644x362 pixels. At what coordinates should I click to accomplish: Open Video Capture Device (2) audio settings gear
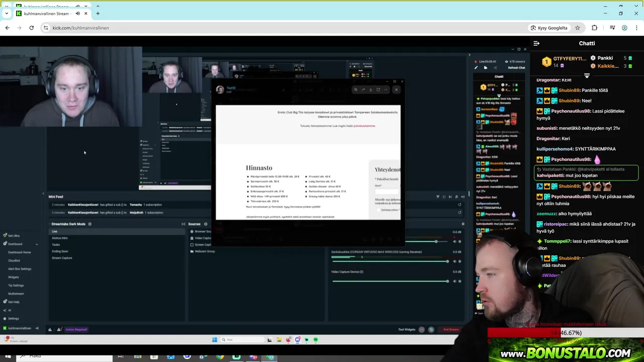point(459,281)
